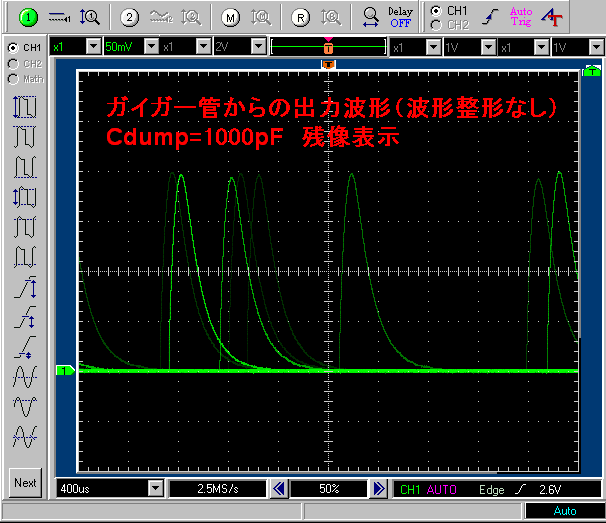The image size is (606, 523).
Task: Select the minimum voltage measurement icon
Action: coord(25,167)
